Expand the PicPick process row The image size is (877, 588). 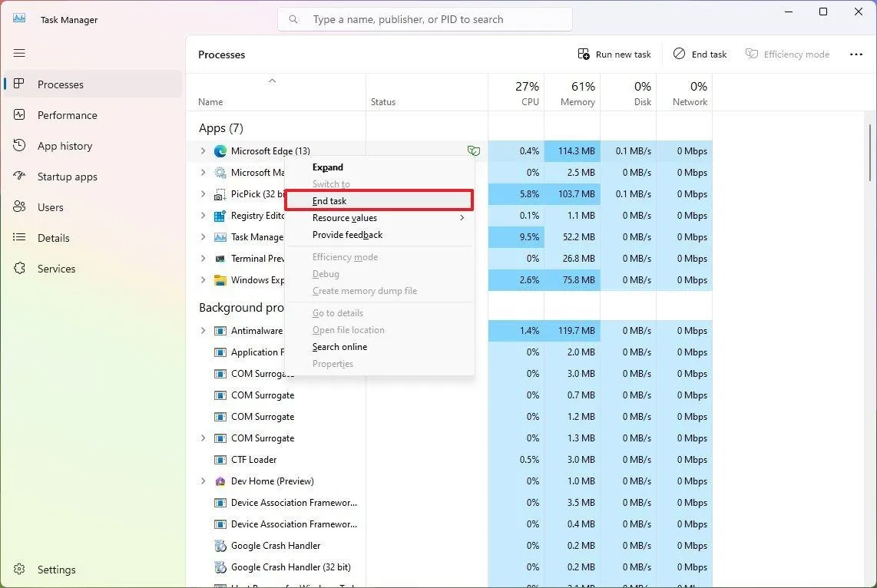(x=203, y=194)
